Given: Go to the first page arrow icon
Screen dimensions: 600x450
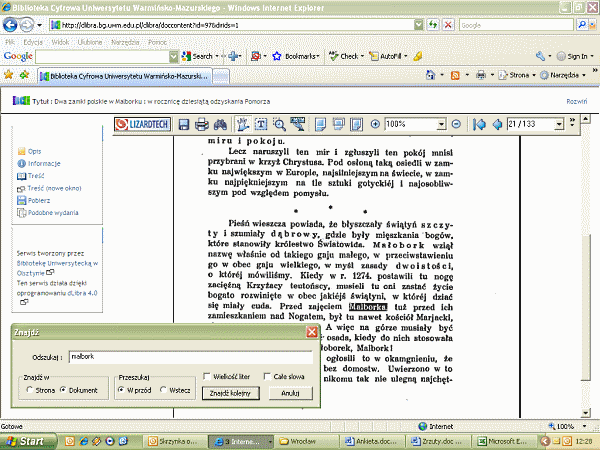Looking at the screenshot, I should pos(481,124).
